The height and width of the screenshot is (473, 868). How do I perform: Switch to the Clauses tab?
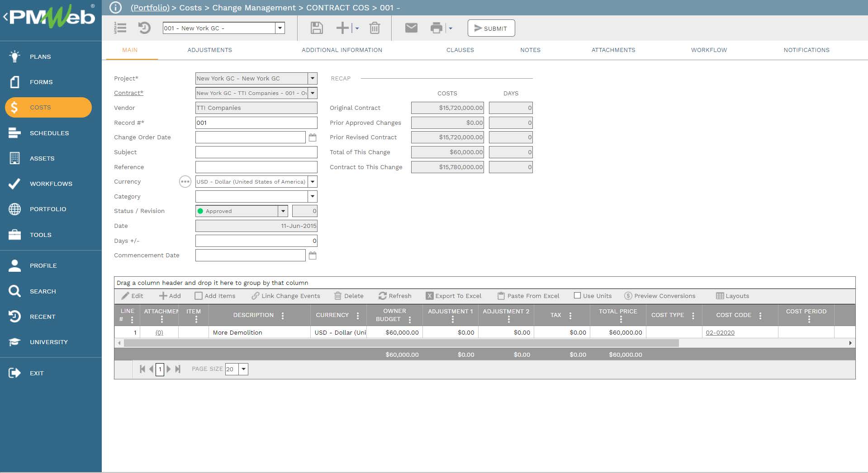(x=460, y=50)
